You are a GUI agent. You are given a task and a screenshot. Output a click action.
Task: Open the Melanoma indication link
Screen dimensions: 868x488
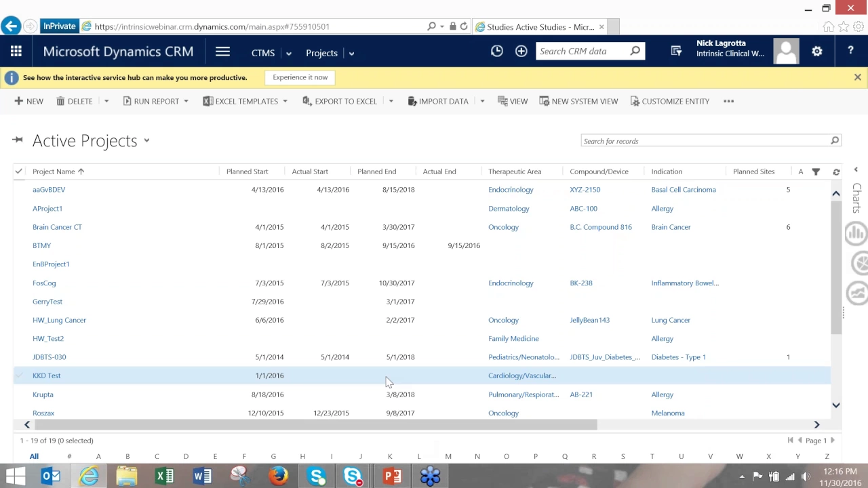pos(668,413)
